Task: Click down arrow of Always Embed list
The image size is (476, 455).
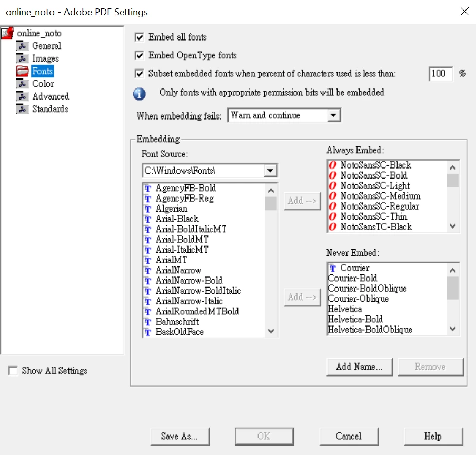Action: coord(453,226)
